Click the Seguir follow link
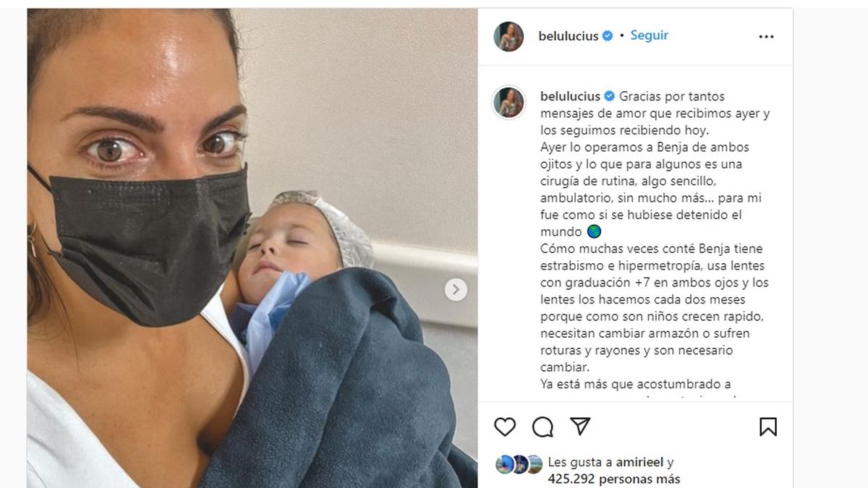The image size is (868, 488). coord(649,35)
